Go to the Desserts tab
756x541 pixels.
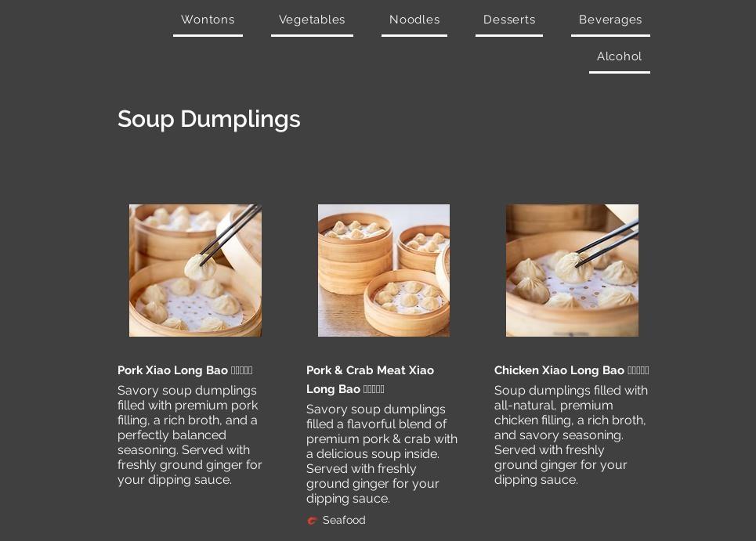pyautogui.click(x=509, y=20)
